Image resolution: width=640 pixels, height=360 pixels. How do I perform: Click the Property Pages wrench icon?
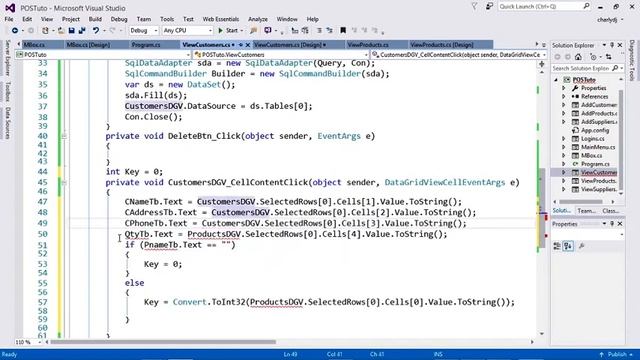click(582, 246)
